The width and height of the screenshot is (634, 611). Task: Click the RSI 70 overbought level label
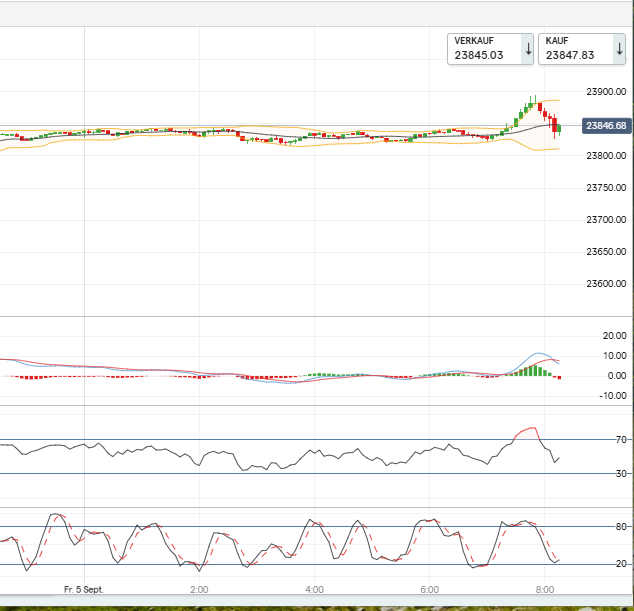pos(621,440)
